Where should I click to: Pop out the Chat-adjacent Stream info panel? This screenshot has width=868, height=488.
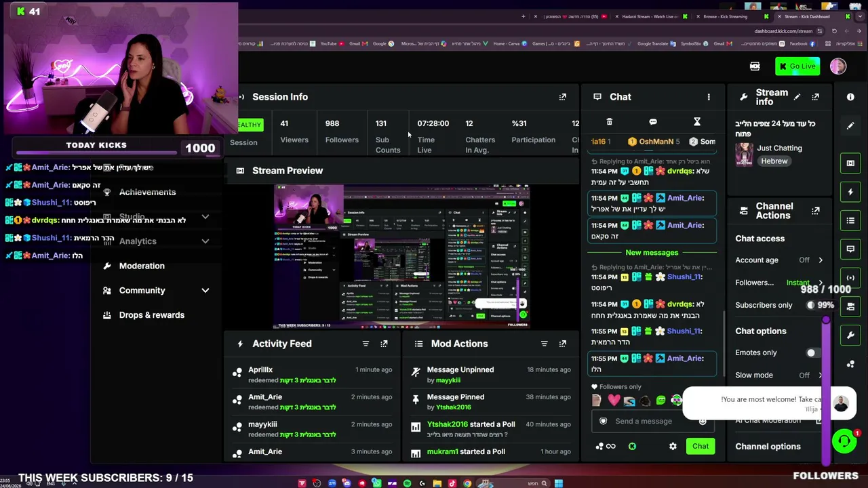pyautogui.click(x=815, y=97)
